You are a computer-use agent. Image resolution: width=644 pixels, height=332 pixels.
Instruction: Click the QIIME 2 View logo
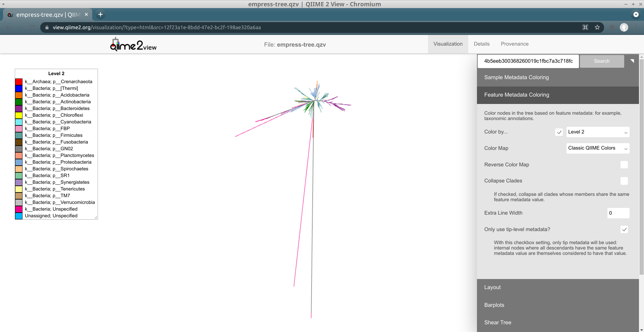[x=133, y=44]
